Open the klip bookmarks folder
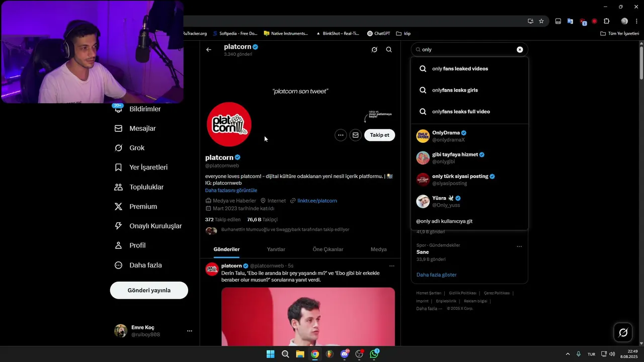644x362 pixels. point(404,34)
